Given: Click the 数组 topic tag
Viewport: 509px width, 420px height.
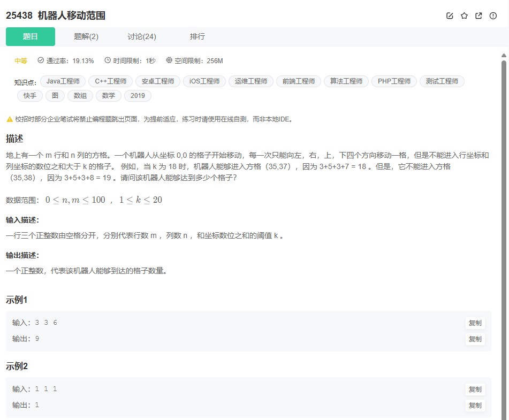Looking at the screenshot, I should (80, 96).
